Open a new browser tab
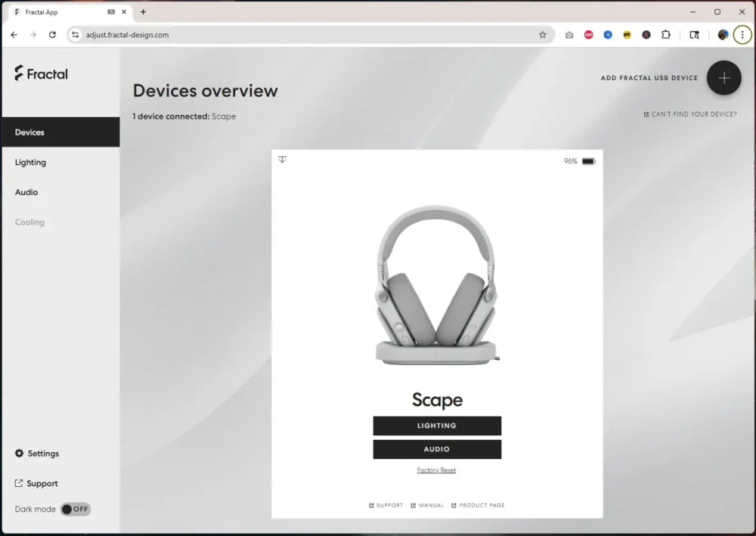This screenshot has width=756, height=536. [143, 11]
